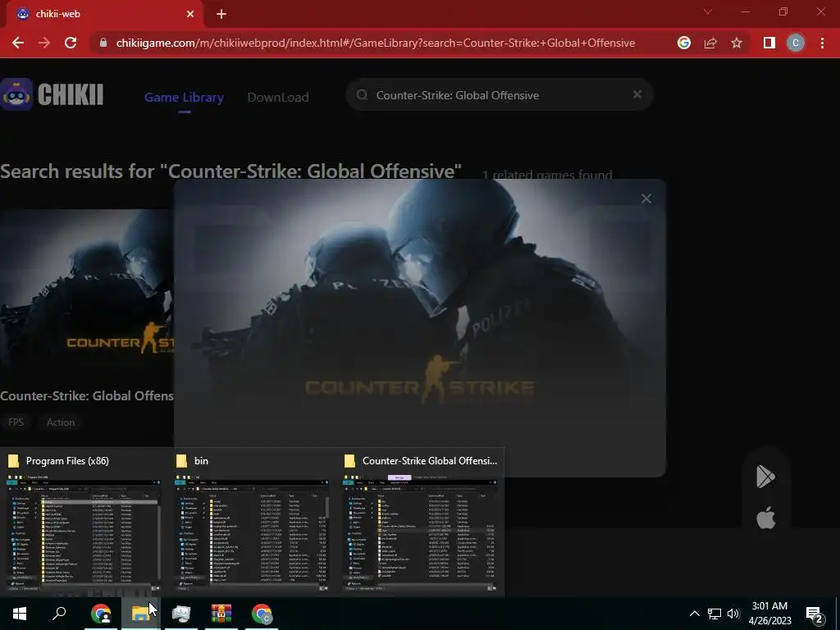Show hidden system tray icons
840x630 pixels.
pyautogui.click(x=694, y=614)
